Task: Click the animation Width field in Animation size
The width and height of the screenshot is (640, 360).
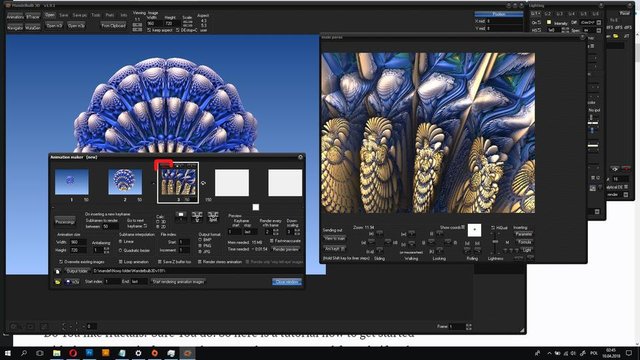Action: tap(78, 242)
